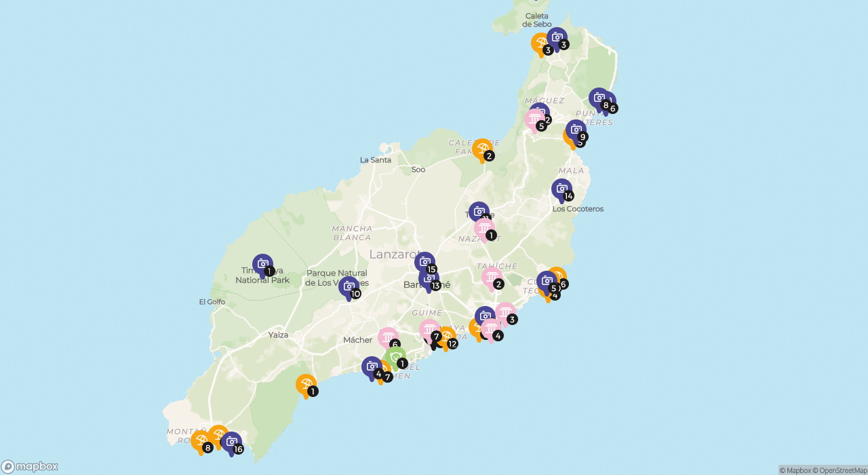The width and height of the screenshot is (868, 475).
Task: Select camera marker 9 on northeast coast
Action: pyautogui.click(x=576, y=130)
